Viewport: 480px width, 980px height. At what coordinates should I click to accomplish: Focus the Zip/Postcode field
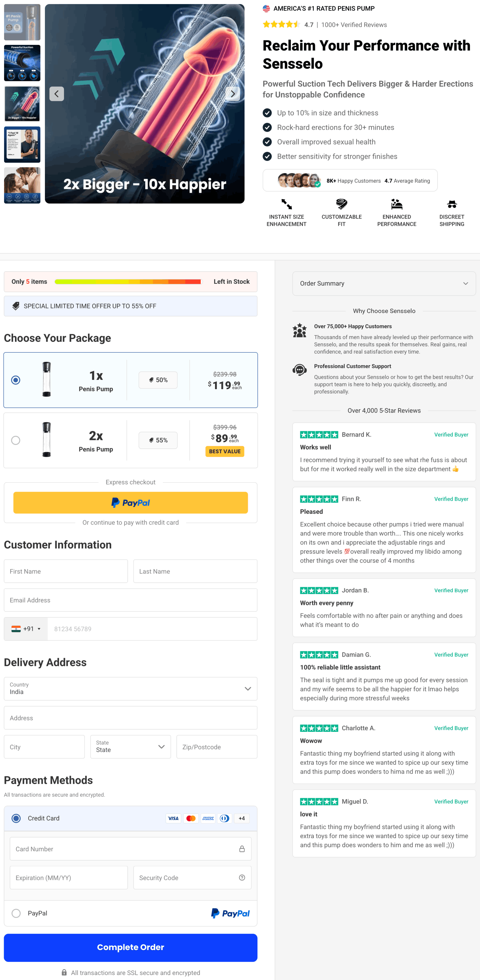pyautogui.click(x=217, y=747)
